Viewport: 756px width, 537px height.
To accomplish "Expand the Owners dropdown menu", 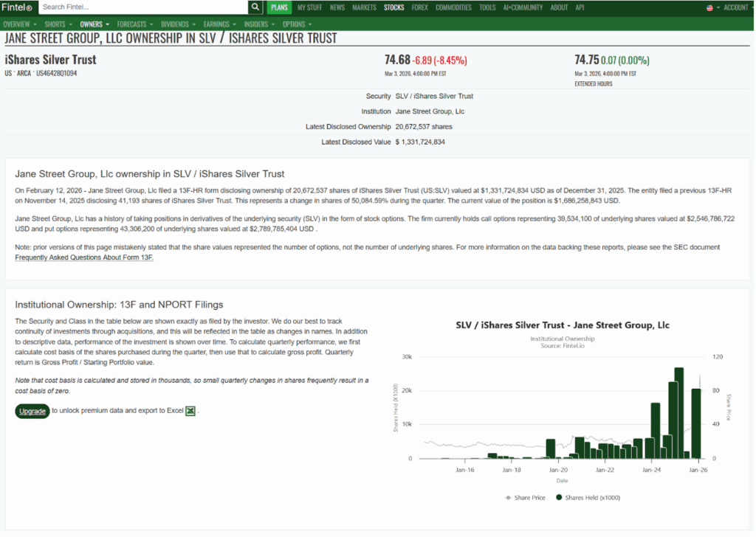I will (x=94, y=24).
